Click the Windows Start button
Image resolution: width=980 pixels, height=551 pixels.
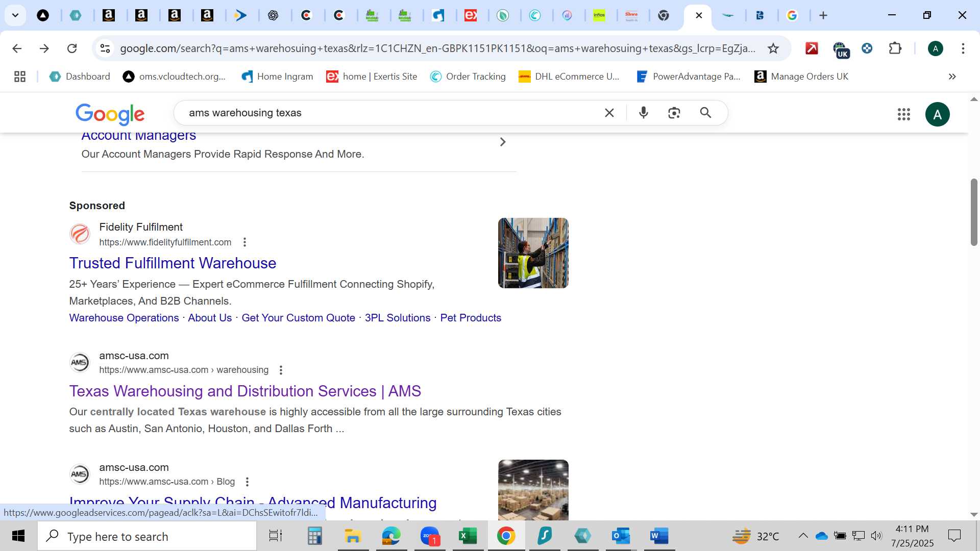18,536
